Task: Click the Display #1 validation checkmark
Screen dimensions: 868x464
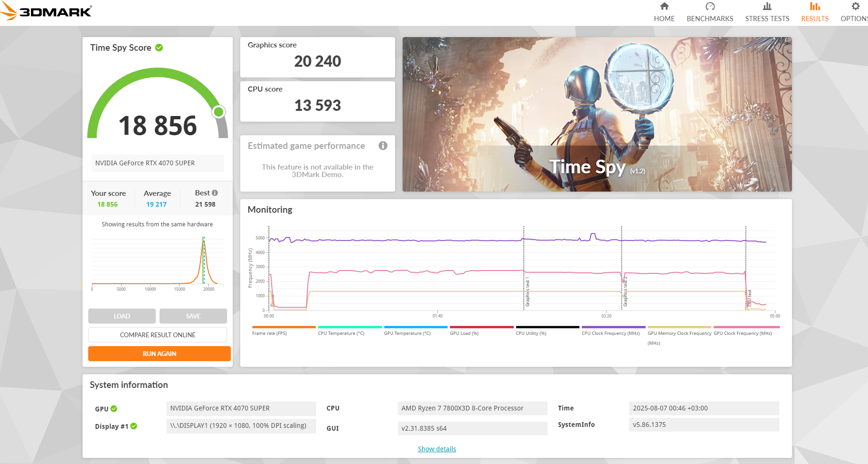Action: point(134,426)
